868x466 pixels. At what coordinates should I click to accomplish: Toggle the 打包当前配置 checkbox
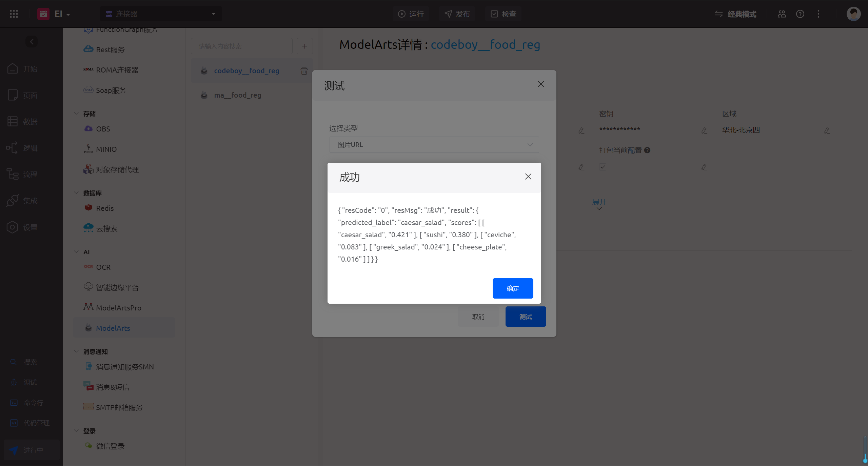pyautogui.click(x=602, y=167)
